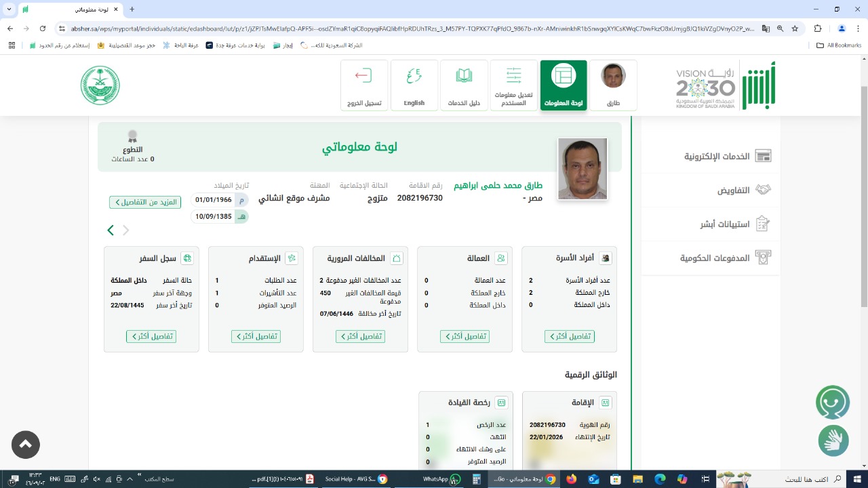Open the sign language assistance icon
This screenshot has width=868, height=488.
[x=833, y=441]
